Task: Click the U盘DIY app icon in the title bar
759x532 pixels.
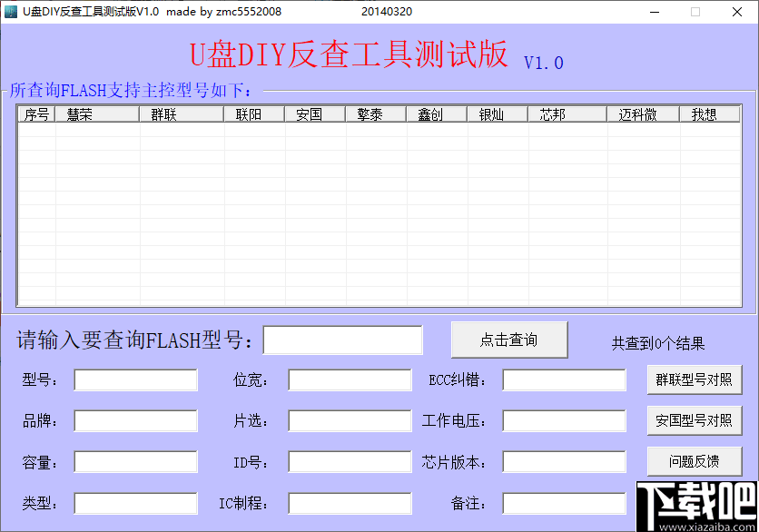Action: tap(13, 12)
